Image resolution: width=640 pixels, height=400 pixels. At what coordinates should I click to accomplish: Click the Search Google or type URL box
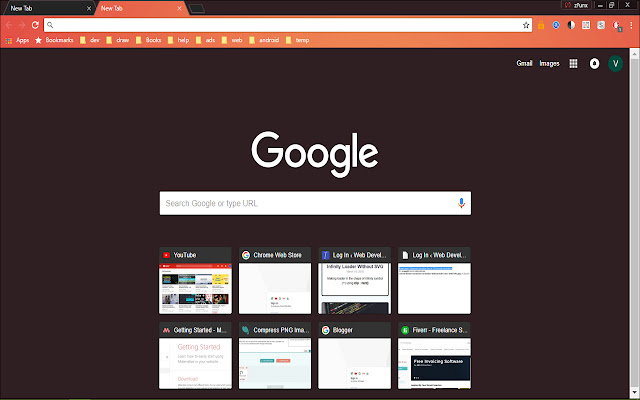315,203
